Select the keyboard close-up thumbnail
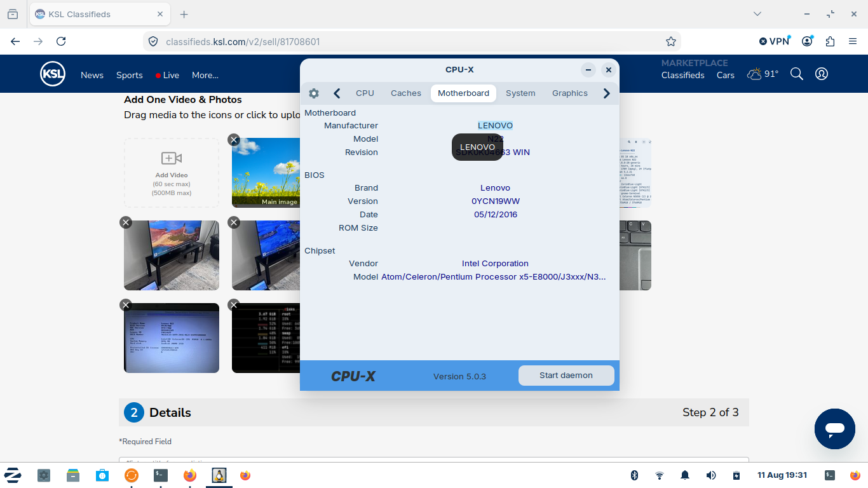This screenshot has height=488, width=868. pos(635,255)
